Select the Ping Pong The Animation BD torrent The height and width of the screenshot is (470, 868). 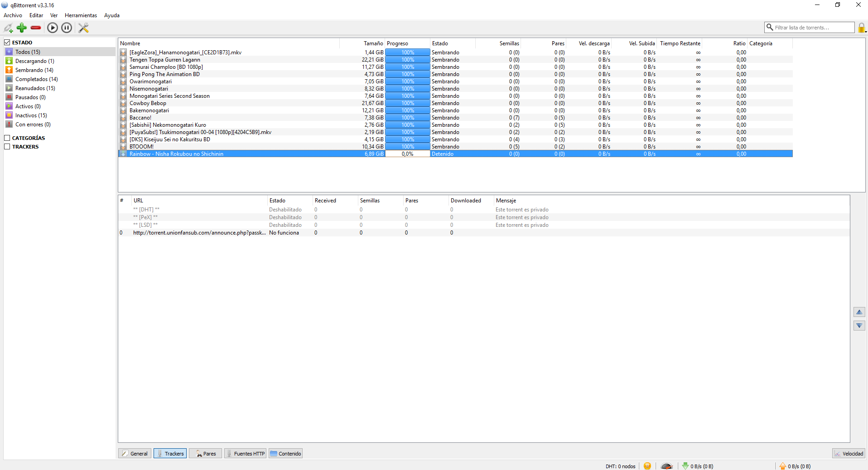[455, 74]
